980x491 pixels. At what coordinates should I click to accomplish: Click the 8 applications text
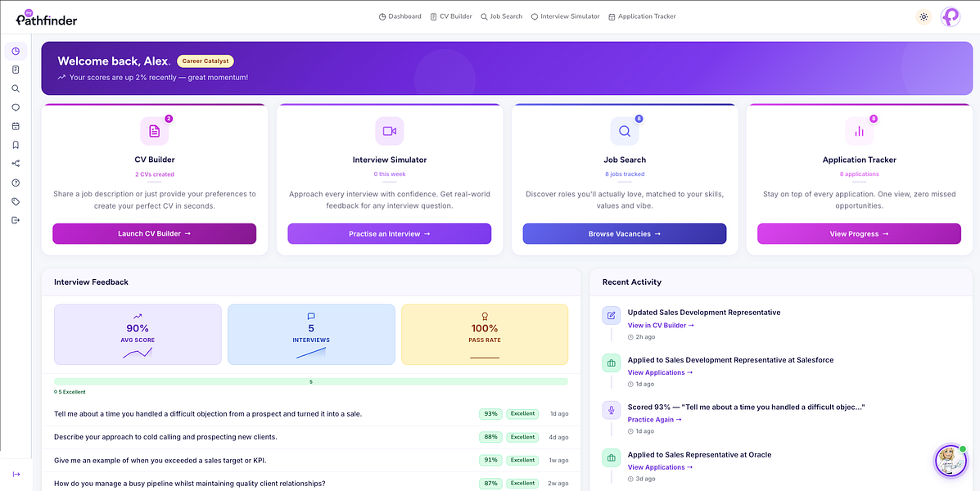click(x=860, y=174)
